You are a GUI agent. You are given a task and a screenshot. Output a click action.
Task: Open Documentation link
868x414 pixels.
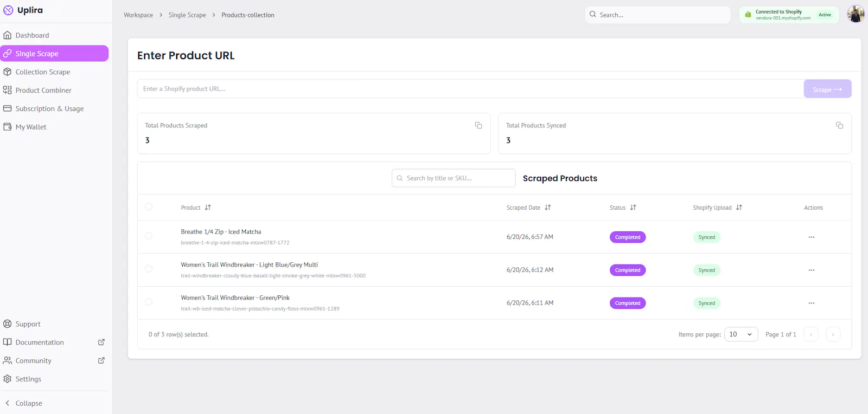(x=40, y=342)
